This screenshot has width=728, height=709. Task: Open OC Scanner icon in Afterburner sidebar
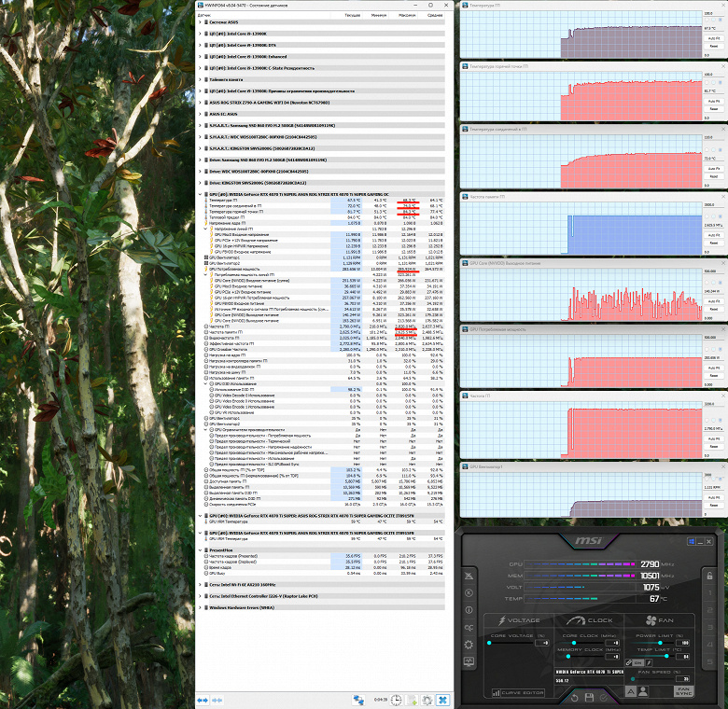tap(469, 627)
